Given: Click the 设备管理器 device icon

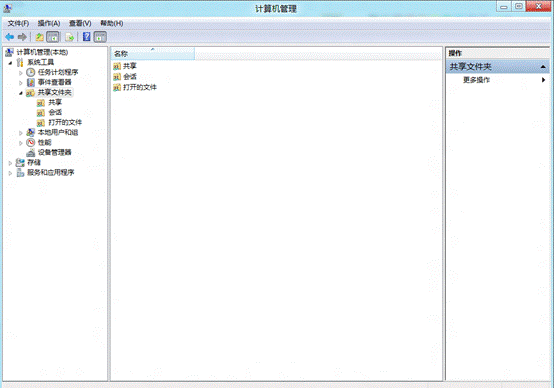Looking at the screenshot, I should coord(31,153).
